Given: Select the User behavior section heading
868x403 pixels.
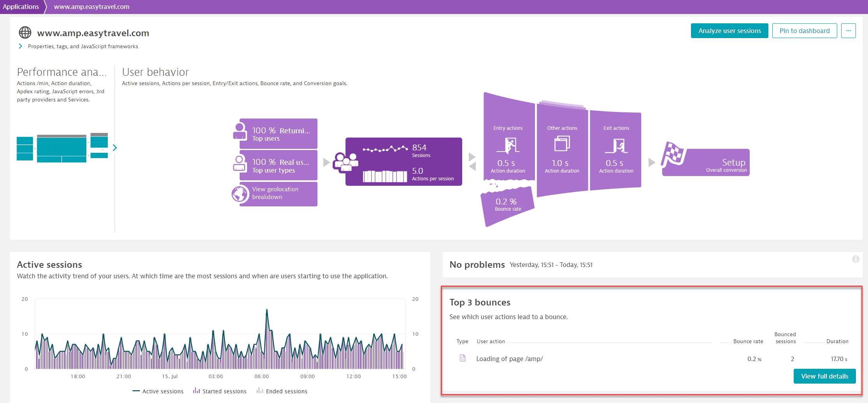Looking at the screenshot, I should (155, 72).
